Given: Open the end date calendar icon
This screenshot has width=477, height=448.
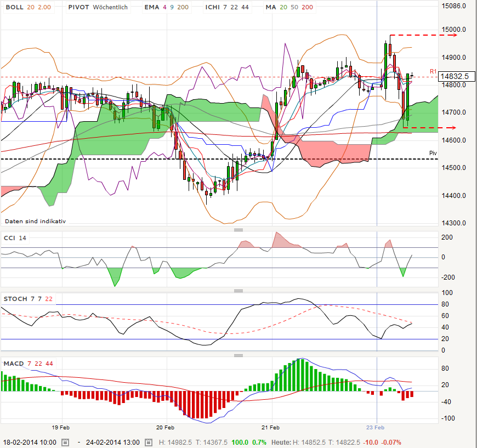Looking at the screenshot, I should (x=148, y=442).
